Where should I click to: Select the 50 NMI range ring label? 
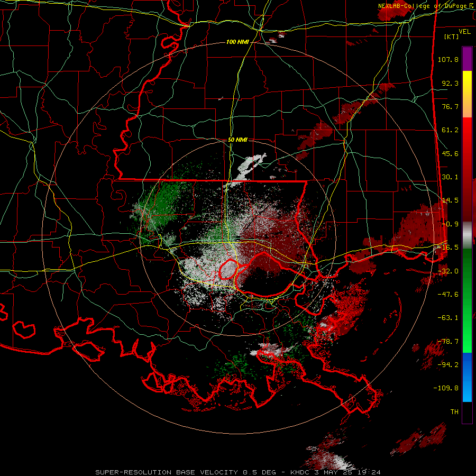[237, 140]
